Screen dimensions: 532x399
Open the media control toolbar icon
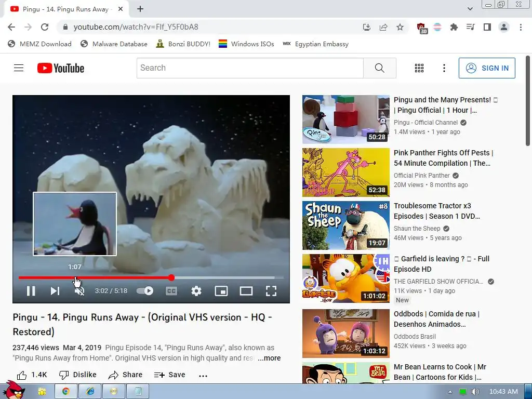coord(470,27)
